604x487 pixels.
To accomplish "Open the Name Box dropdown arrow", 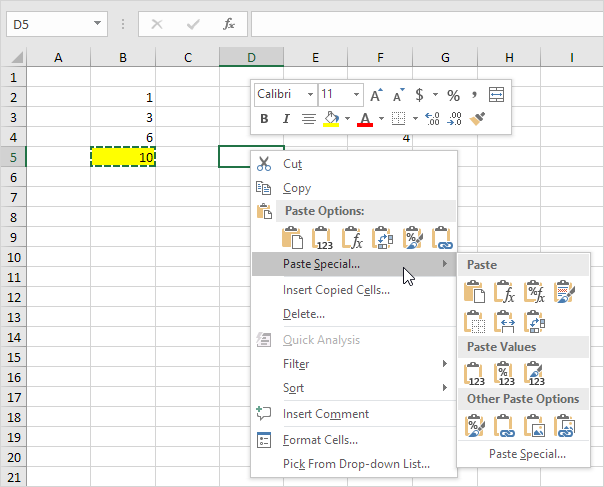I will point(97,24).
